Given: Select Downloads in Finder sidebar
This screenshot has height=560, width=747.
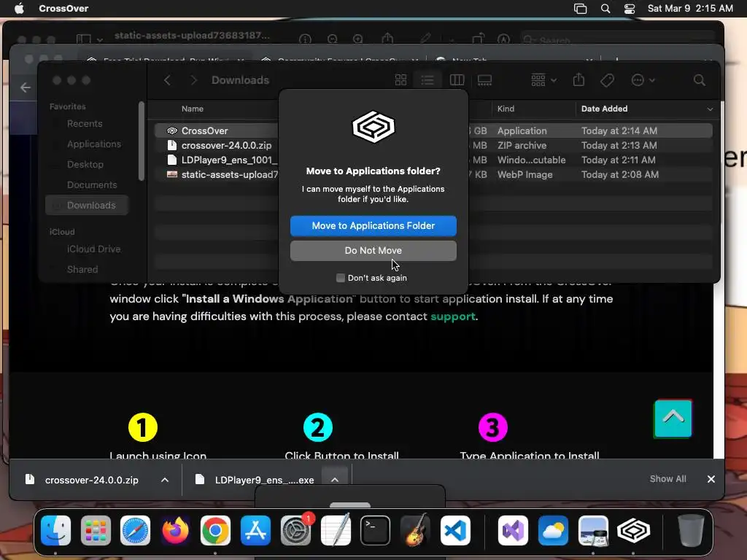Looking at the screenshot, I should coord(88,205).
